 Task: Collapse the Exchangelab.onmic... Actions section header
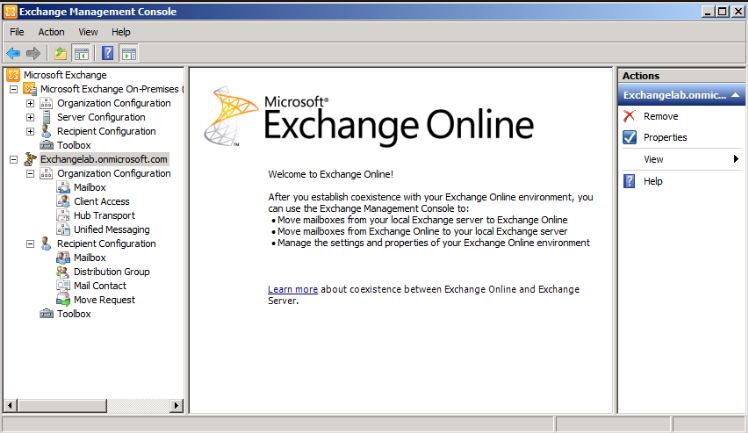point(736,96)
